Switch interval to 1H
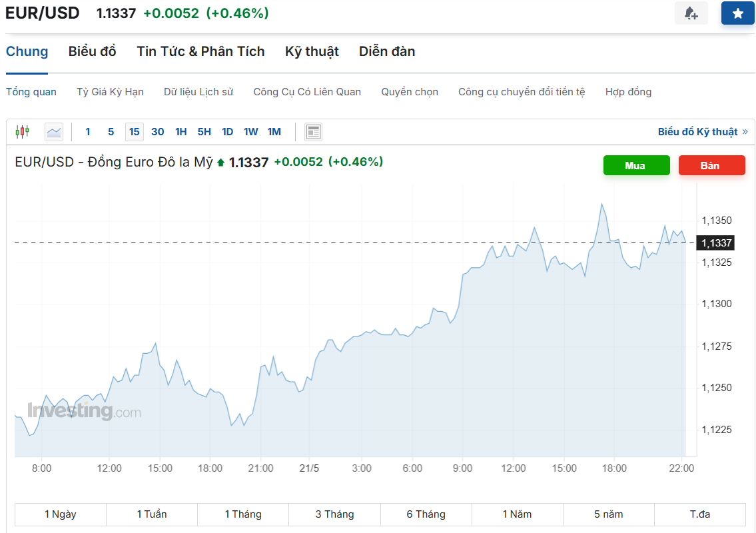The height and width of the screenshot is (533, 756). (x=181, y=132)
